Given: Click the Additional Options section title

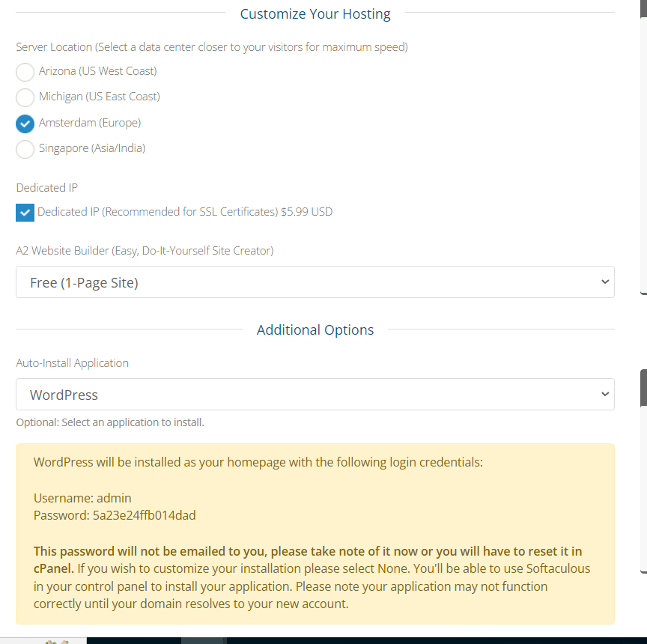Looking at the screenshot, I should click(x=315, y=329).
